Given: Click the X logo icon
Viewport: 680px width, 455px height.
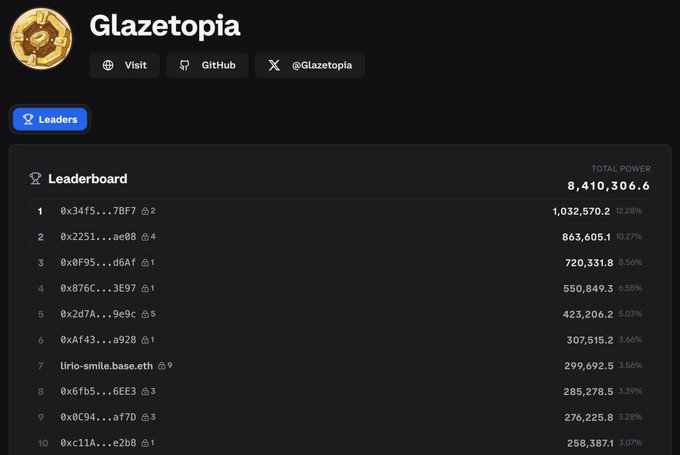Looking at the screenshot, I should tap(274, 65).
